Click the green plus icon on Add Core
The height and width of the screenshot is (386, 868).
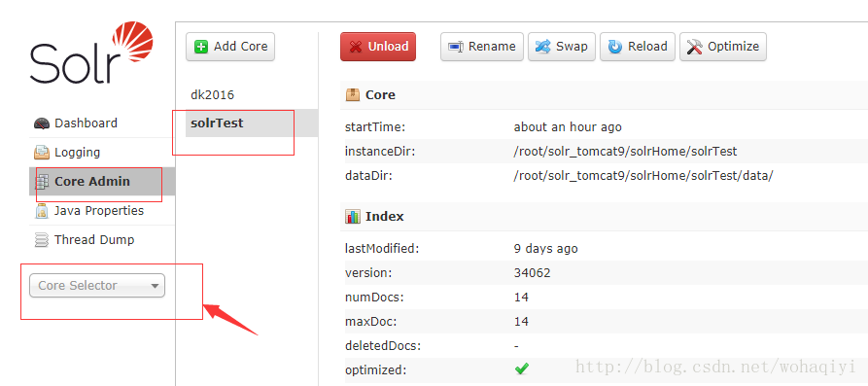coord(201,47)
